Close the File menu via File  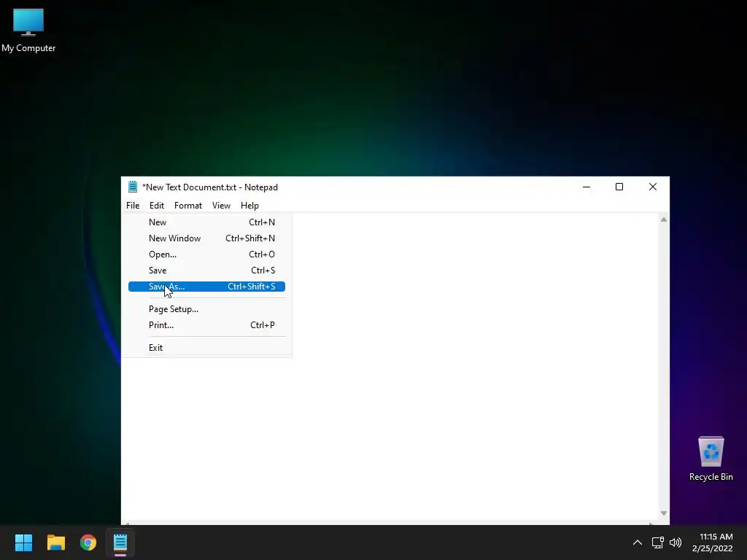point(133,205)
